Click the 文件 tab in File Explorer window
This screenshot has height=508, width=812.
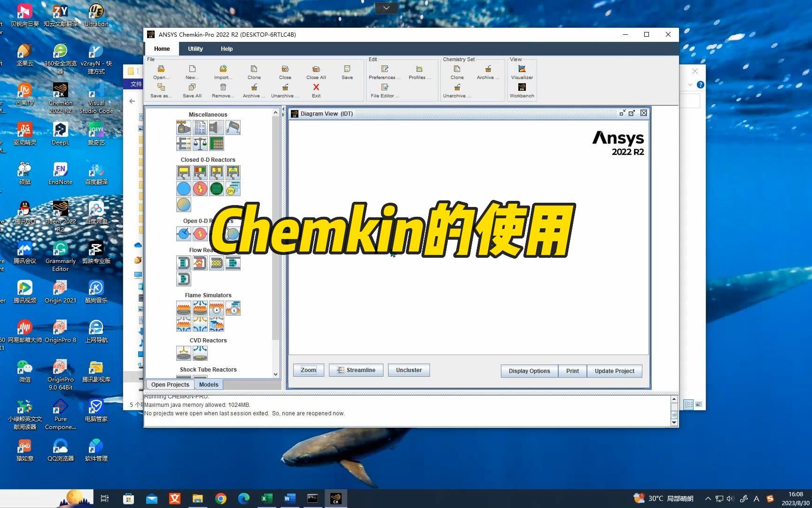point(136,84)
